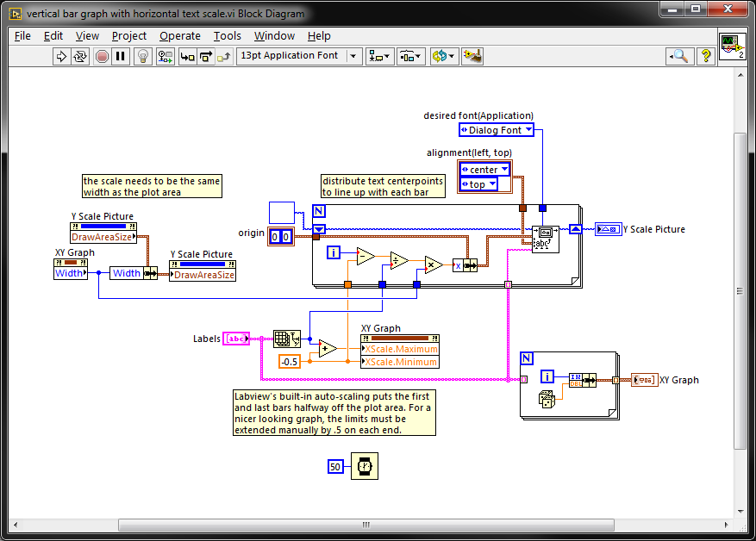Viewport: 756px width, 541px height.
Task: Click Width Bundle By Name node
Action: click(133, 273)
